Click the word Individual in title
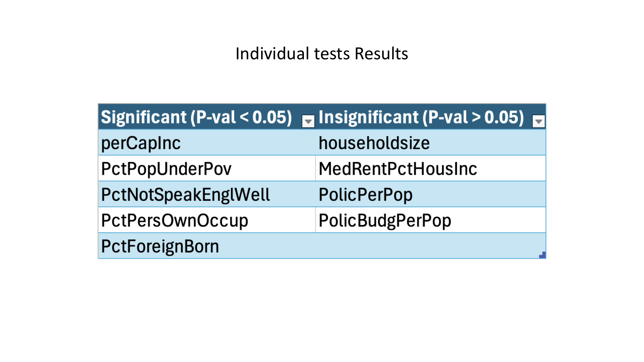The height and width of the screenshot is (362, 644). tap(273, 54)
